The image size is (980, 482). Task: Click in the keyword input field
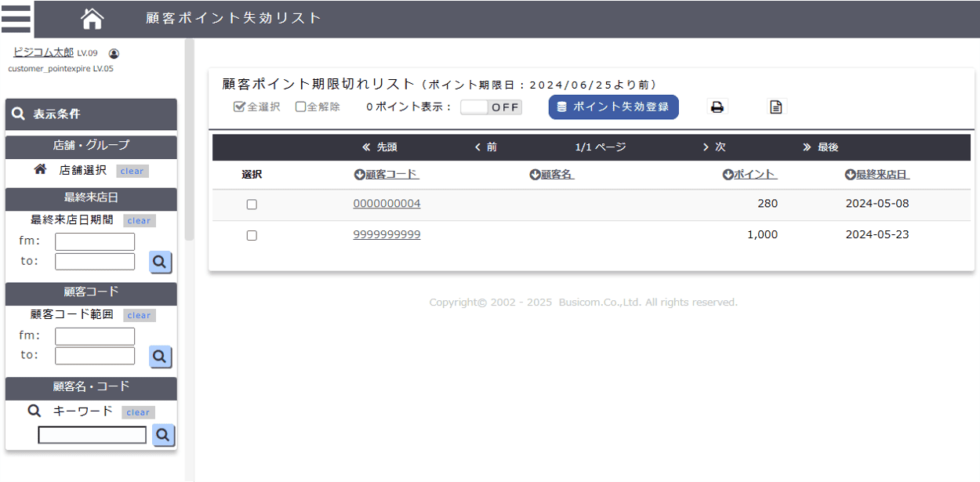pos(93,435)
